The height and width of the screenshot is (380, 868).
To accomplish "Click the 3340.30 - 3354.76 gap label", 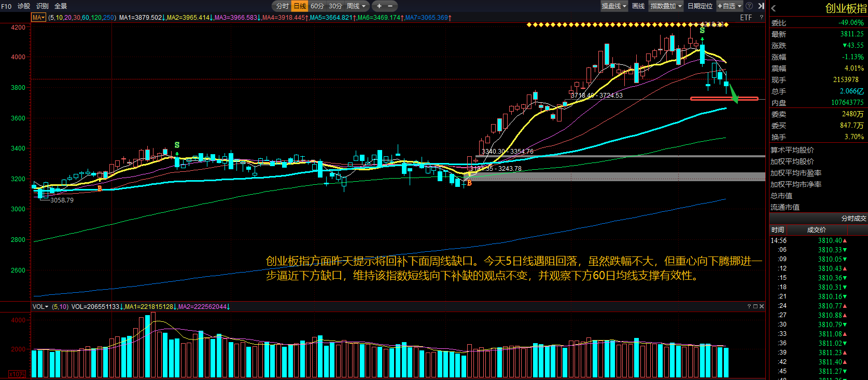I will [508, 152].
